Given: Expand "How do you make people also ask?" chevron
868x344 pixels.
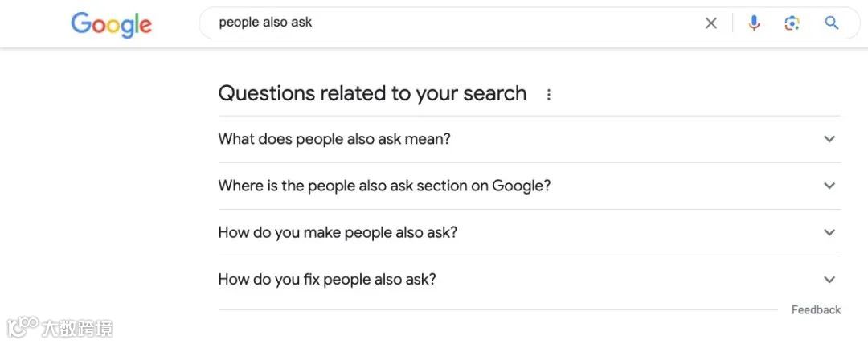Looking at the screenshot, I should click(829, 232).
